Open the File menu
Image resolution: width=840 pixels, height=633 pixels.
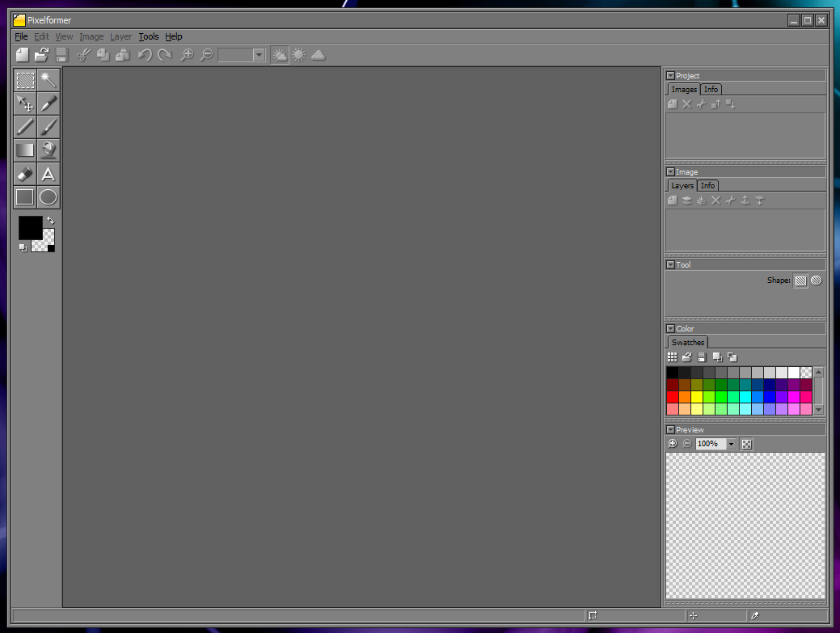click(22, 36)
